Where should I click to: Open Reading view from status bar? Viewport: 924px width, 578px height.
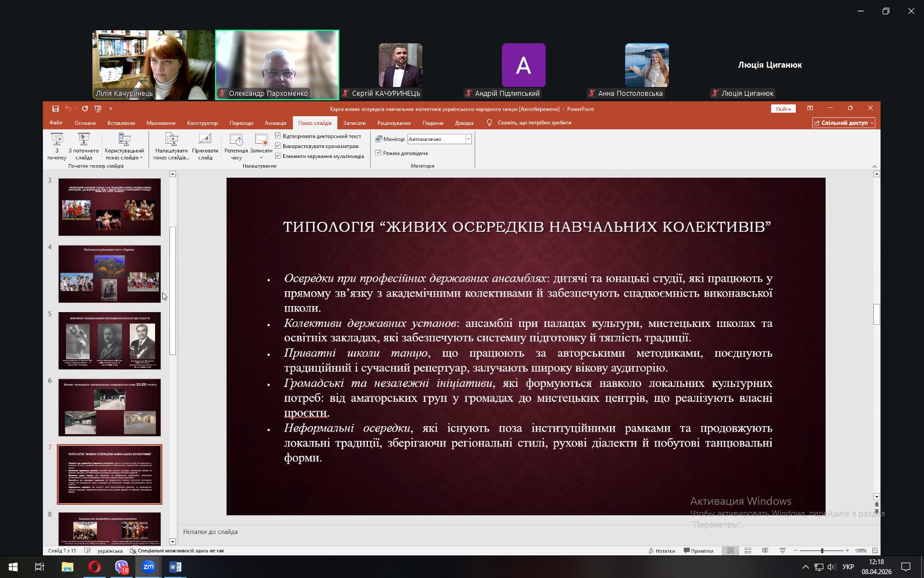(x=765, y=550)
